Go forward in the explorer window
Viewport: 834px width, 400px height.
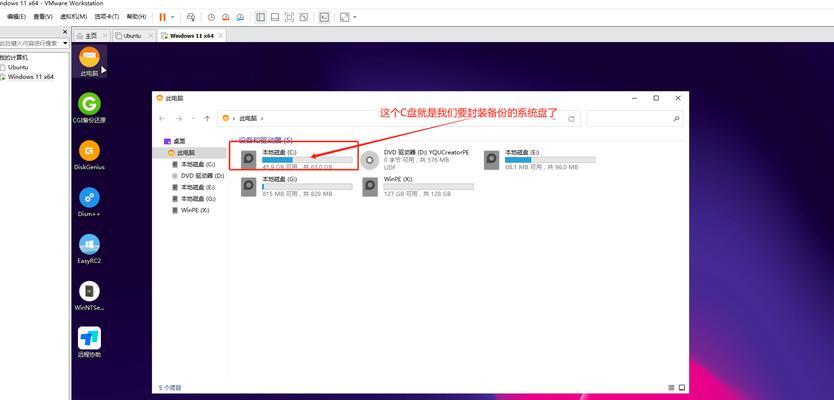179,119
